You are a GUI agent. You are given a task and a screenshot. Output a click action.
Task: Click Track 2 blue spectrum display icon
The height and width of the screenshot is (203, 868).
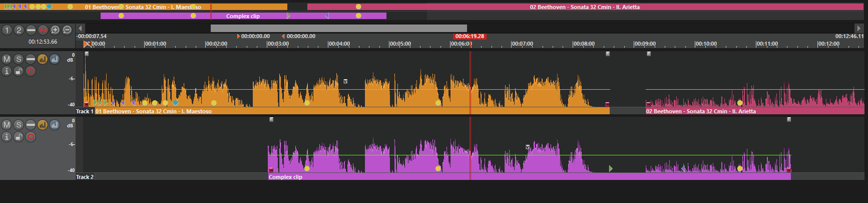click(x=55, y=125)
